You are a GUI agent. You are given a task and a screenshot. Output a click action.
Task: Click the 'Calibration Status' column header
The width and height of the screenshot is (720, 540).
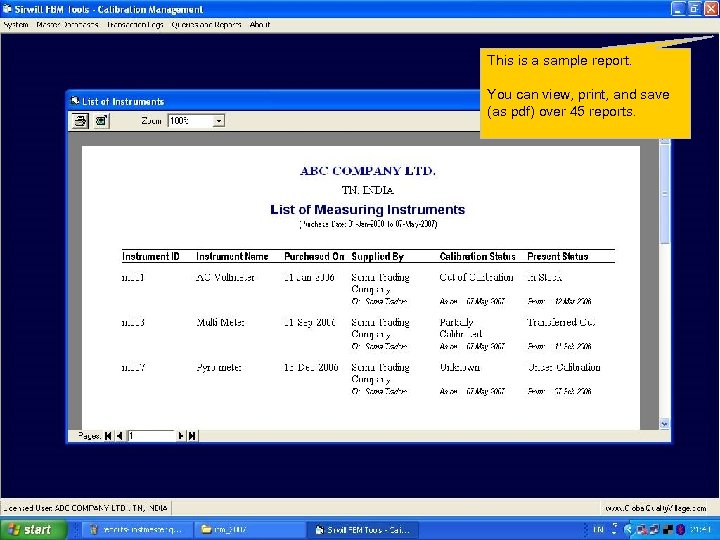coord(478,256)
